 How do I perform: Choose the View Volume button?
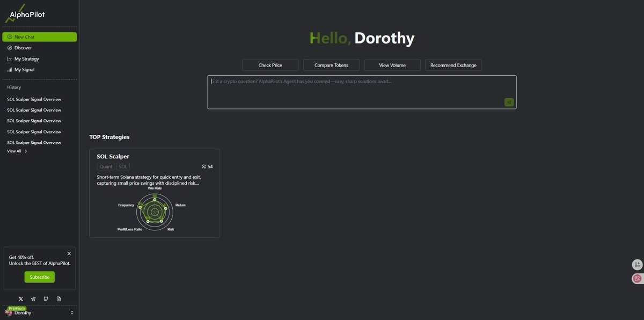point(392,65)
